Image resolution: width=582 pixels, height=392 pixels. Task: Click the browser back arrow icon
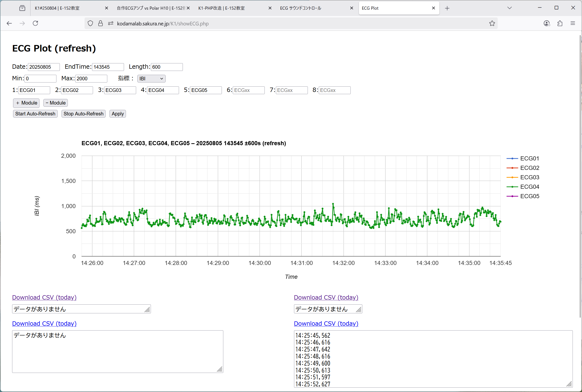point(9,23)
